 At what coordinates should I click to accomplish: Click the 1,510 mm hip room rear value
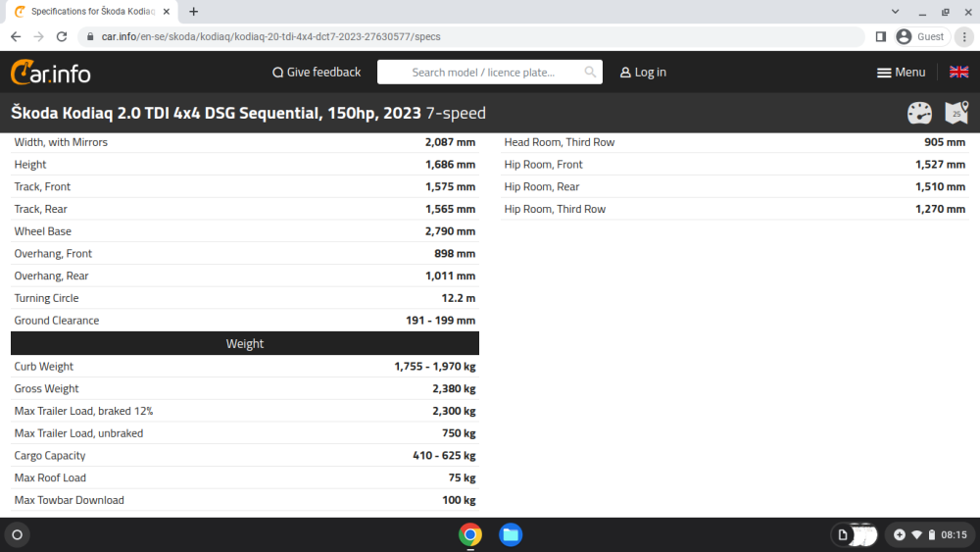point(940,187)
